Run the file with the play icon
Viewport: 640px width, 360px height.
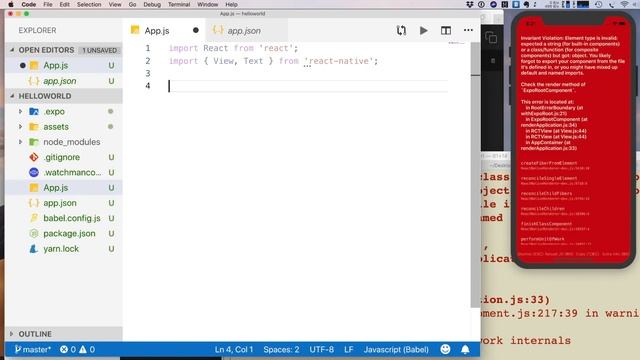click(x=424, y=31)
